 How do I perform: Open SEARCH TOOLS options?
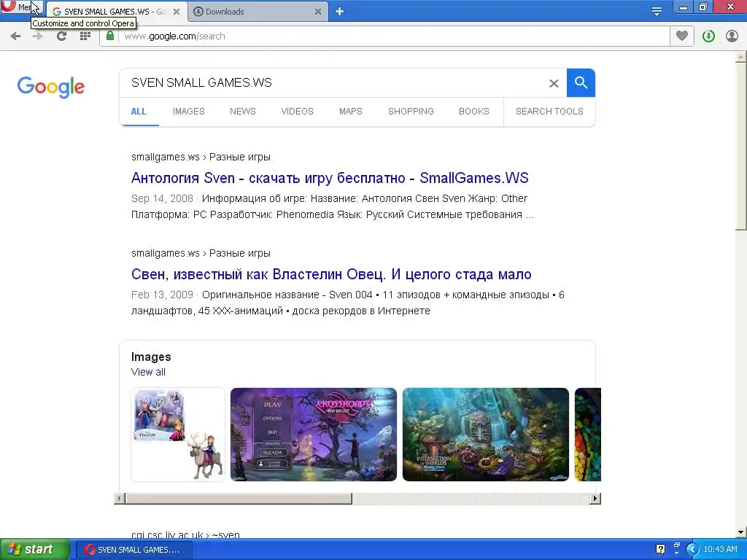pos(549,112)
